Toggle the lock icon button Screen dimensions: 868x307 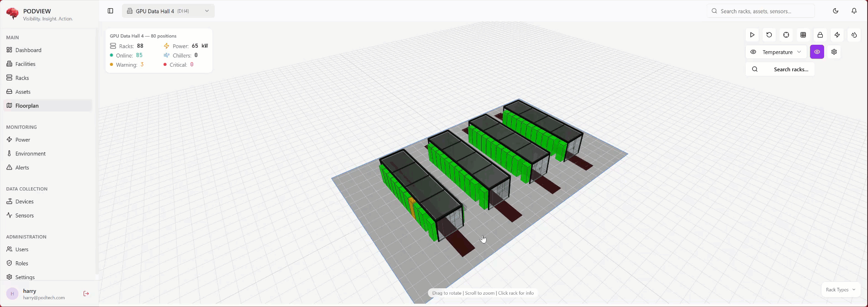coord(820,35)
